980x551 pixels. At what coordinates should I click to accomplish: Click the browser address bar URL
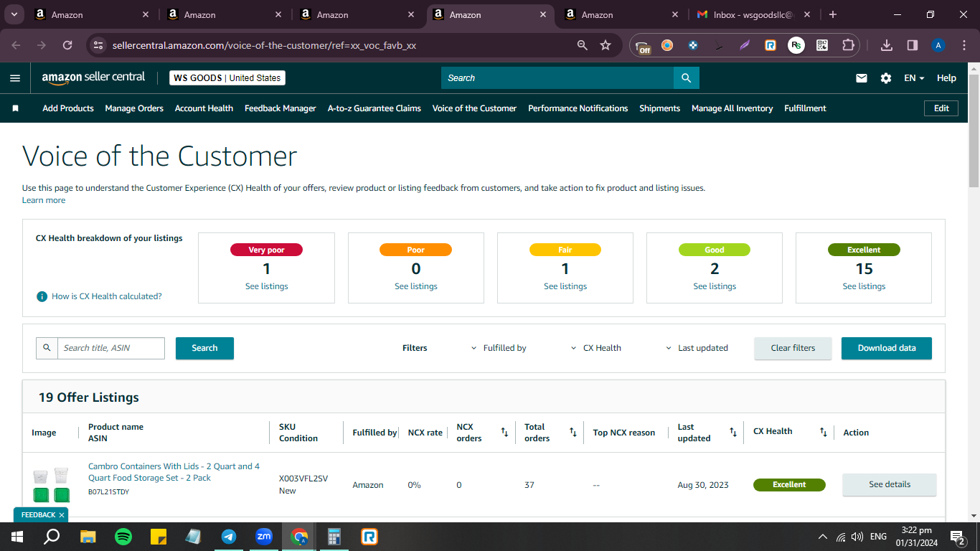(x=264, y=45)
